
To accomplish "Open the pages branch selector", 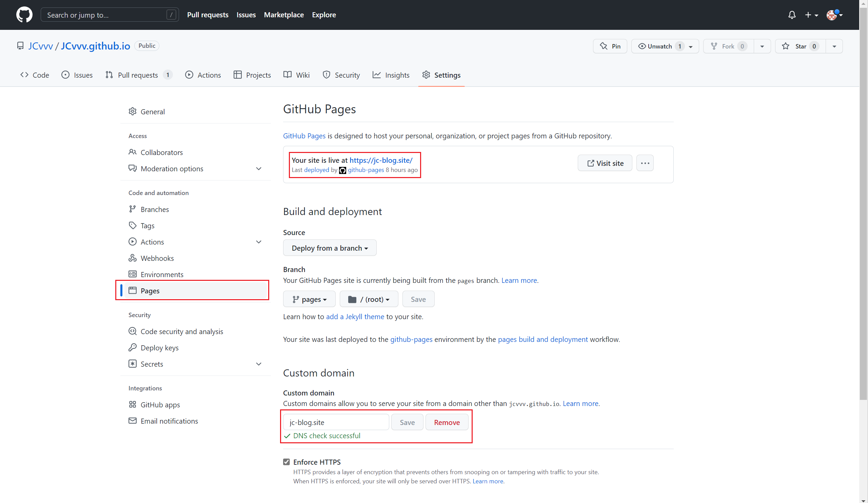I will point(309,299).
